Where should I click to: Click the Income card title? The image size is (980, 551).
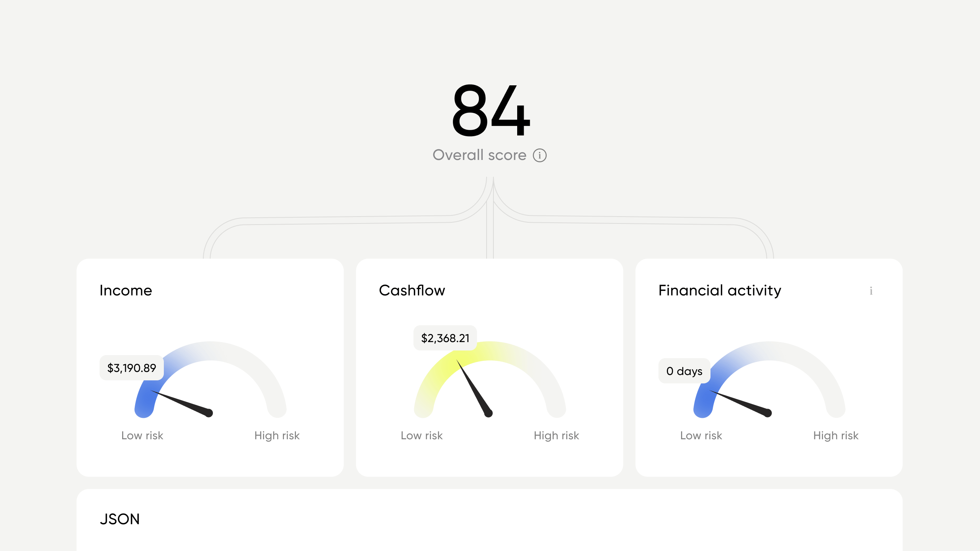126,291
